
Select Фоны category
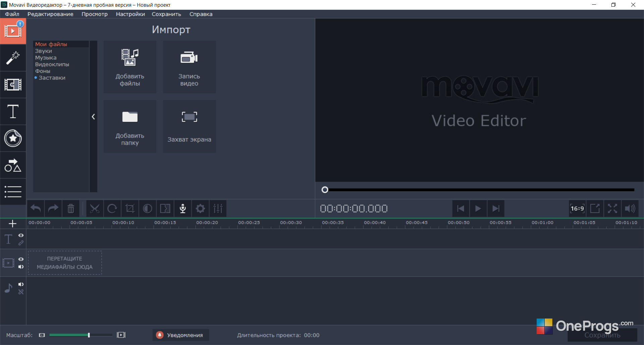[43, 71]
